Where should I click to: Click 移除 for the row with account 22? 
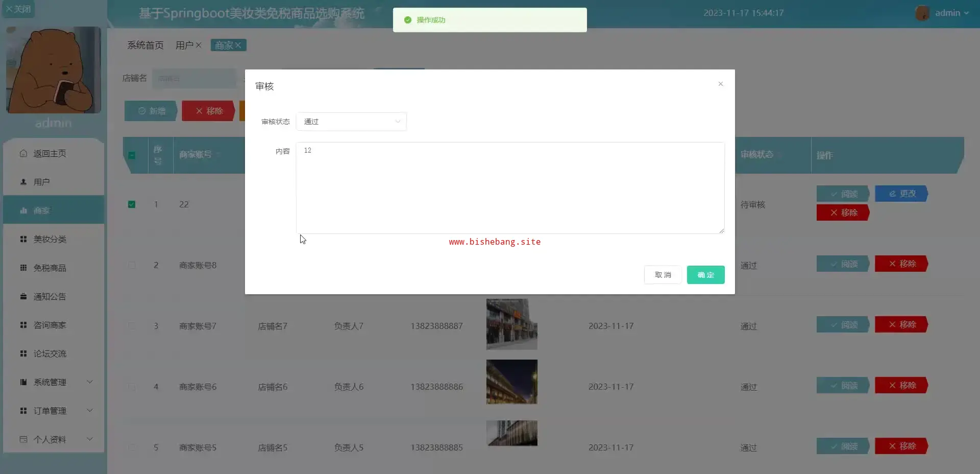[843, 212]
